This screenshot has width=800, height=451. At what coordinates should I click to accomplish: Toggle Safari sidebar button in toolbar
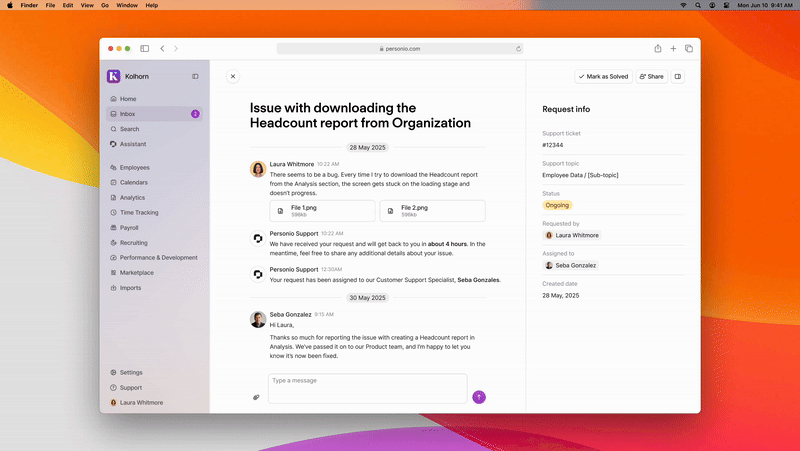[x=144, y=48]
